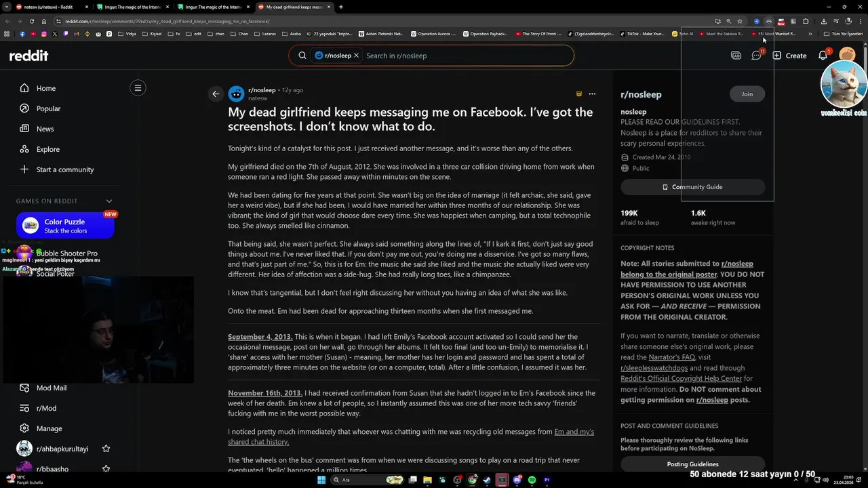Click the Steam icon in the taskbar
This screenshot has height=488, width=868.
coord(487,480)
